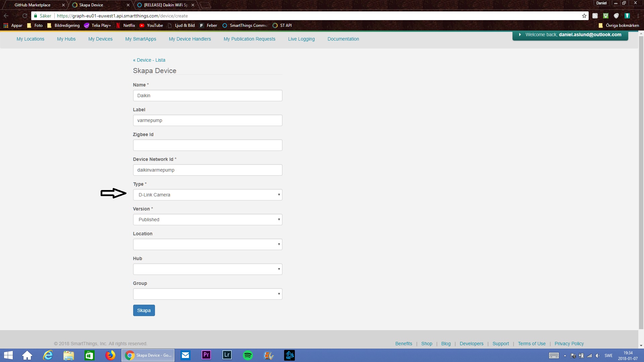Open the Mail app in taskbar
Viewport: 644px width, 362px height.
coord(185,355)
